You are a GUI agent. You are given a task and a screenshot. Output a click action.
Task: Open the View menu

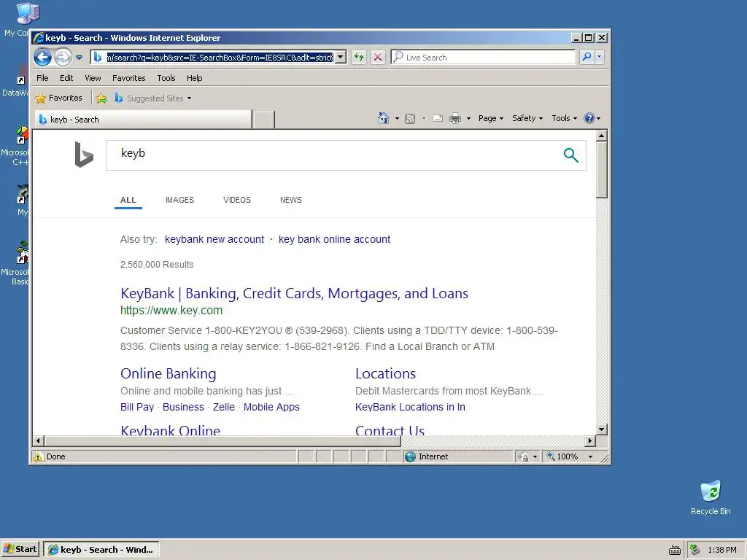[93, 78]
